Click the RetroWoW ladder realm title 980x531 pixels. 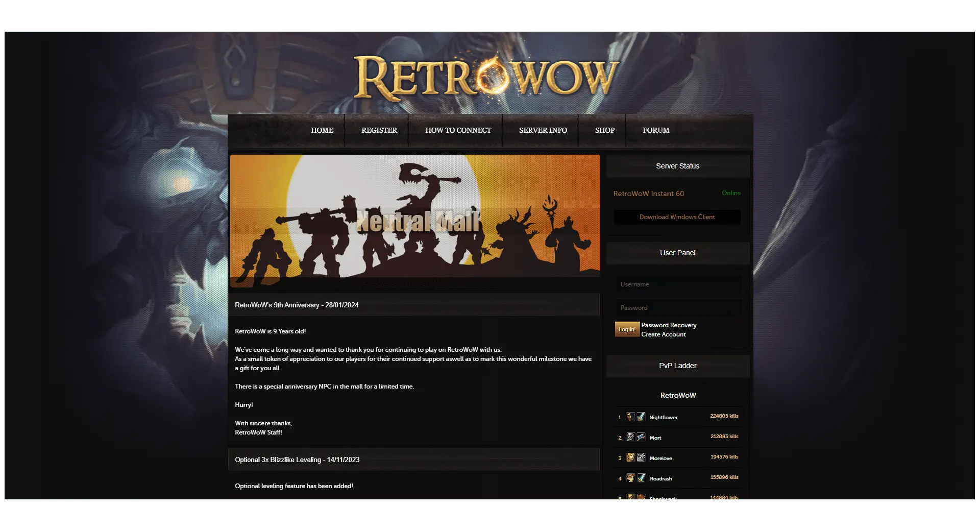(x=678, y=395)
